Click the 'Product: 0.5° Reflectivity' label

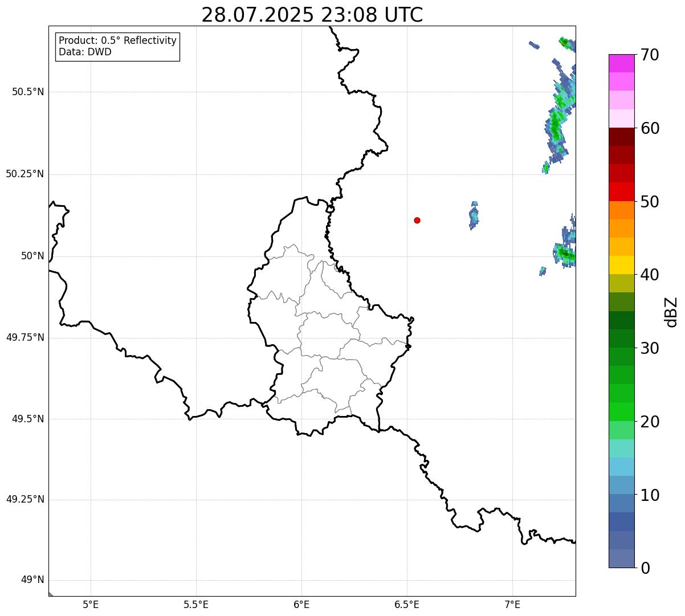(117, 41)
